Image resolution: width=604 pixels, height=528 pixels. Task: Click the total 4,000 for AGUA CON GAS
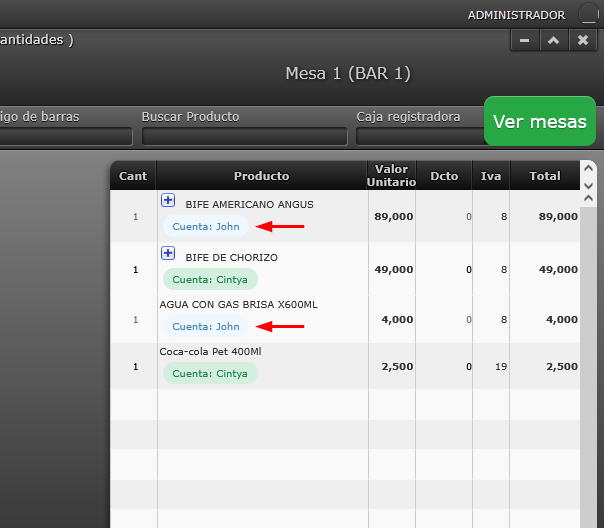tap(562, 320)
